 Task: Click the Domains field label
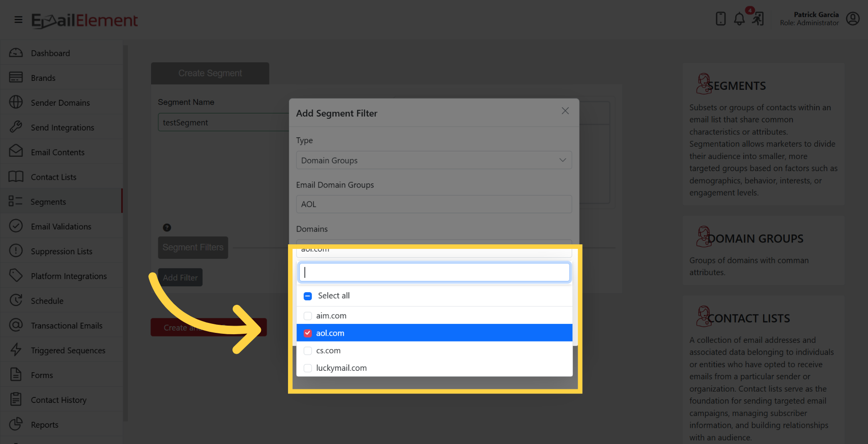(312, 229)
